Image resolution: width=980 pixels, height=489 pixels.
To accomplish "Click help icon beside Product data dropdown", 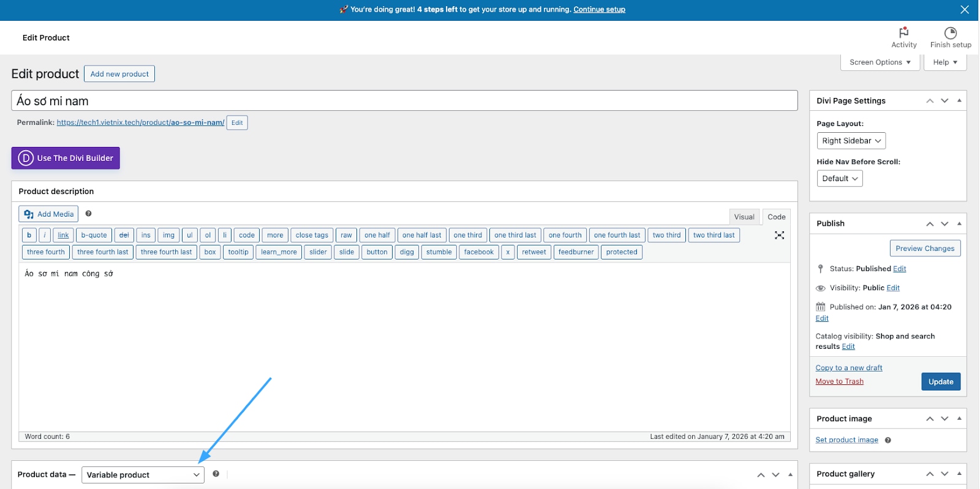I will (216, 474).
